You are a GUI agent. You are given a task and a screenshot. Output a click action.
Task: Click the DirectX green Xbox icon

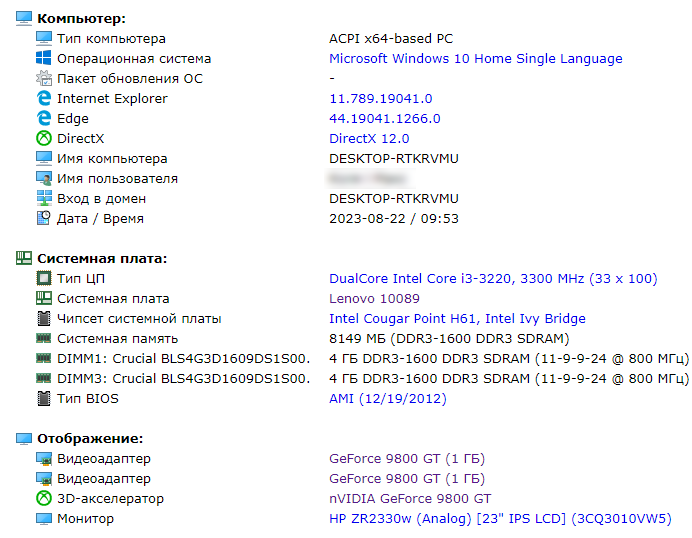(x=44, y=139)
